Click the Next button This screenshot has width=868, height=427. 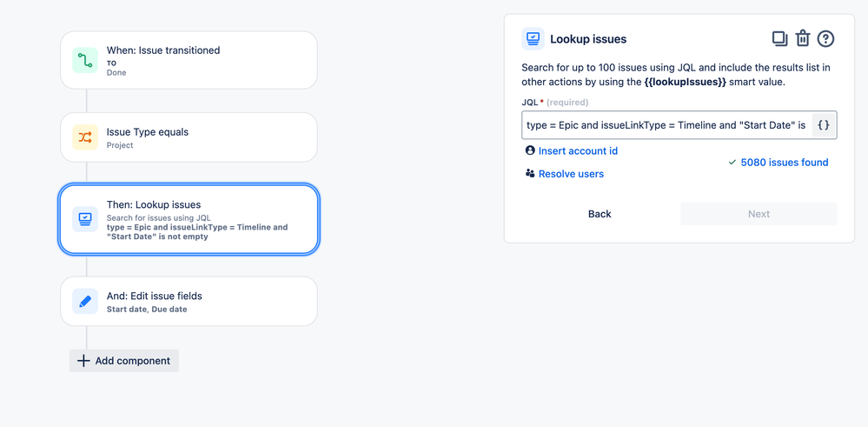759,214
